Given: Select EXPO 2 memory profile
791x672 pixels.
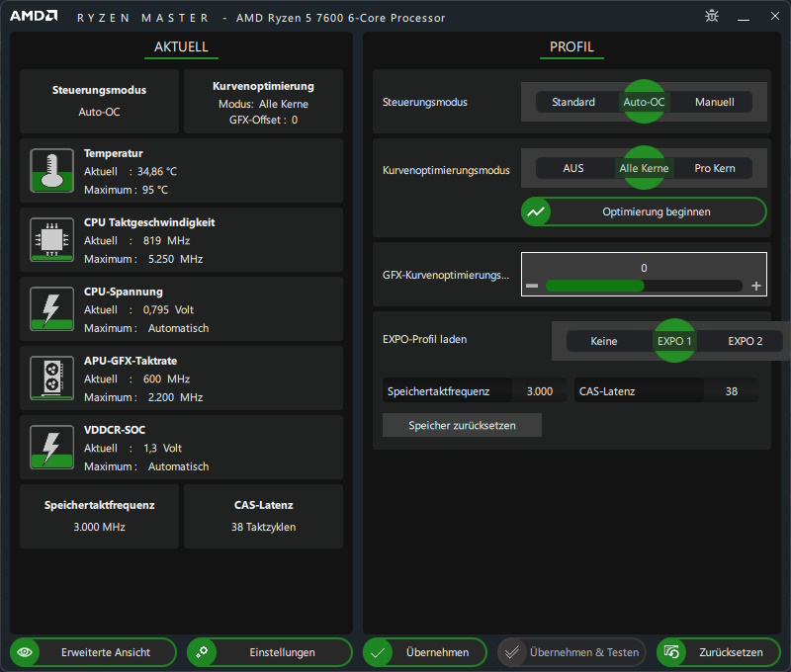Looking at the screenshot, I should (746, 341).
